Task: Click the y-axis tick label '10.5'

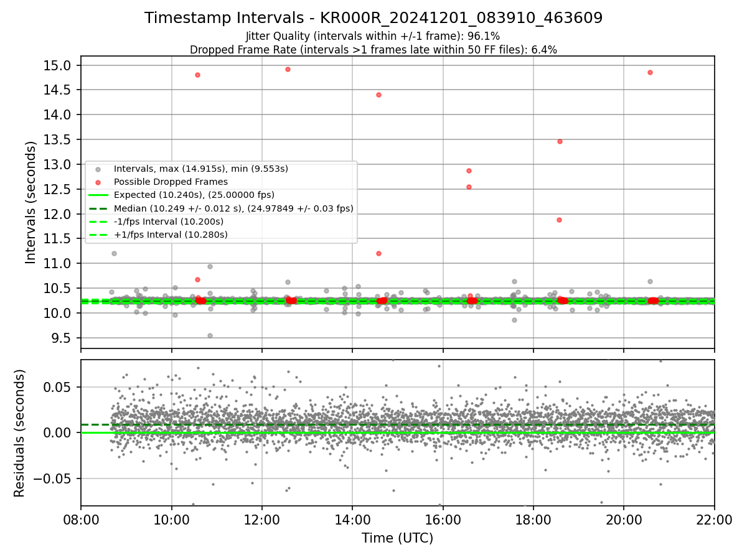Action: point(59,288)
